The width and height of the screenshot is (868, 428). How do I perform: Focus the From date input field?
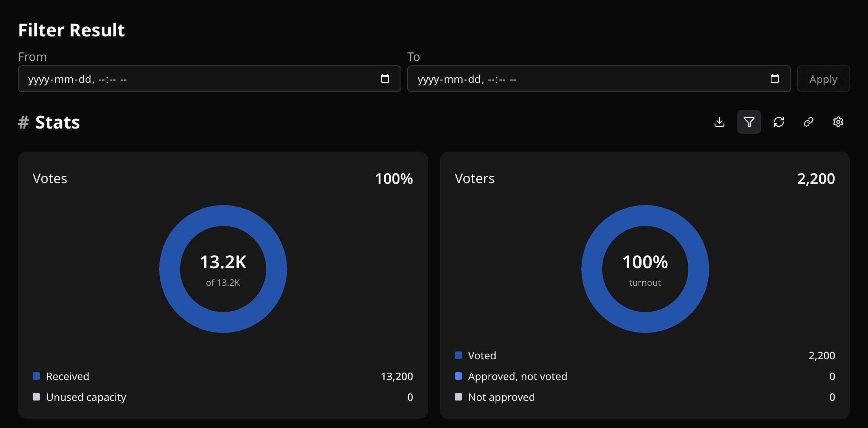click(x=209, y=79)
